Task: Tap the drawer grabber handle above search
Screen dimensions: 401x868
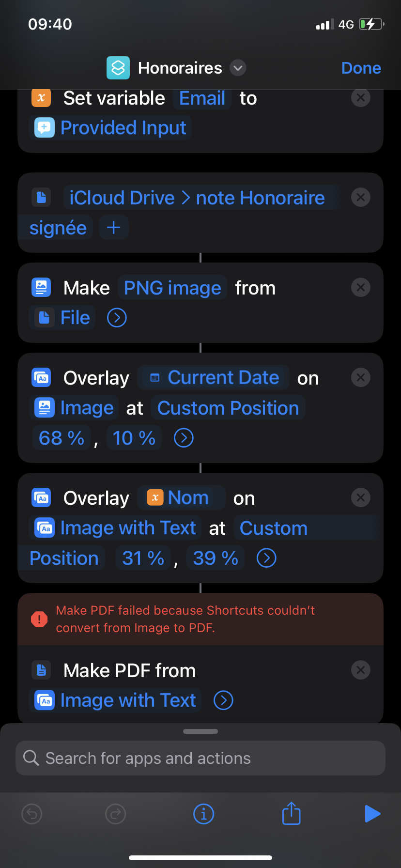Action: point(200,731)
